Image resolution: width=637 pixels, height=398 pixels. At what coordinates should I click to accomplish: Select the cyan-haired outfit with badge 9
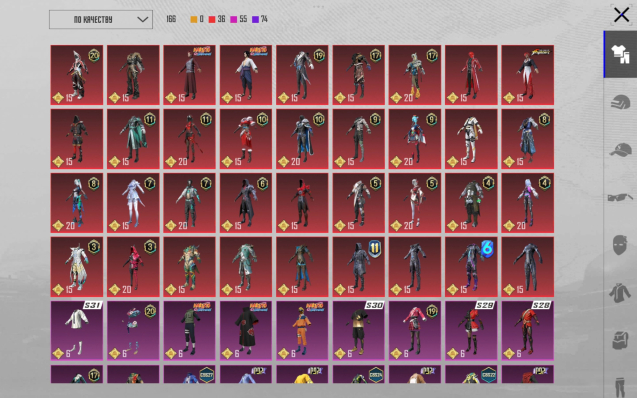pyautogui.click(x=415, y=139)
